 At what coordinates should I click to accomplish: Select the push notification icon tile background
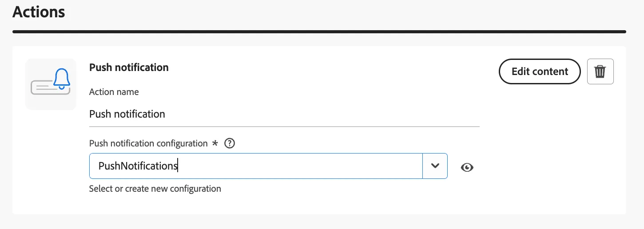pos(51,84)
